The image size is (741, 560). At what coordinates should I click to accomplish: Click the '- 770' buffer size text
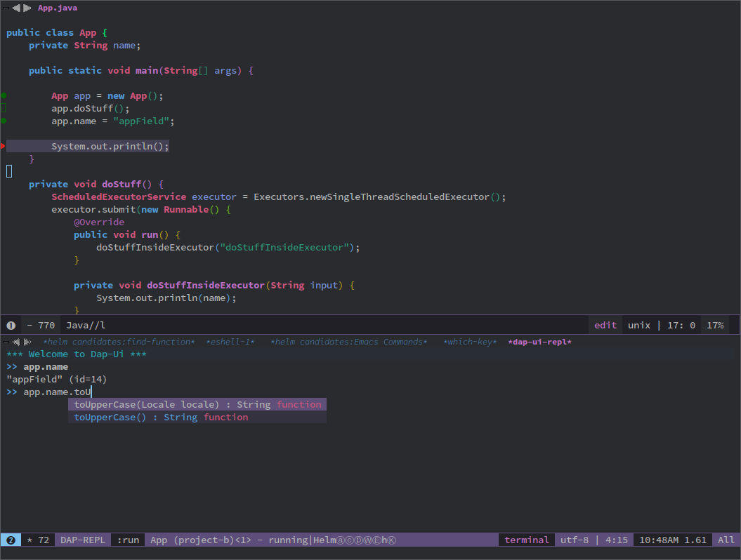[x=41, y=326]
